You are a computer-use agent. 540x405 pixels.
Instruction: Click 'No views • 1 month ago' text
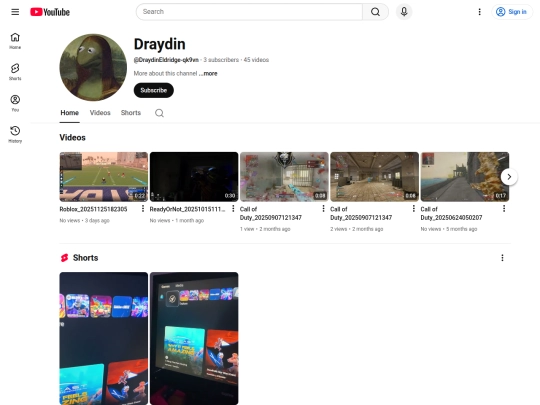[x=177, y=220]
